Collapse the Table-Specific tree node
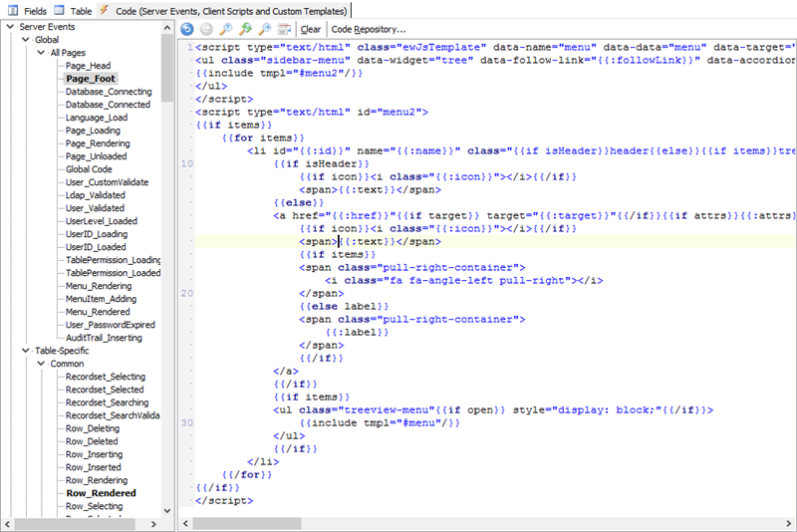Screen dimensions: 797x532 pos(26,351)
